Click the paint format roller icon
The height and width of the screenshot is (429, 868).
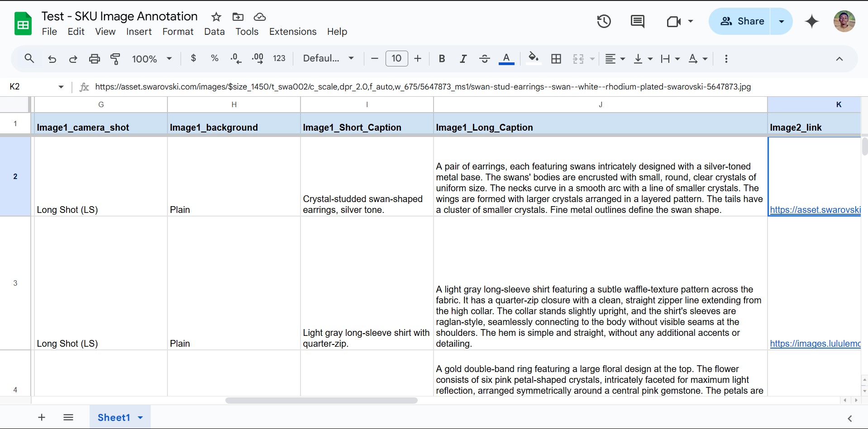coord(115,59)
